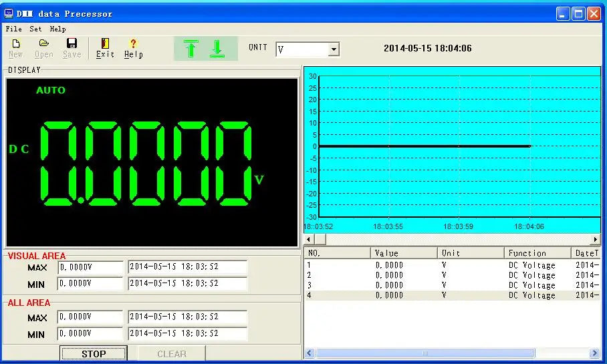This screenshot has width=607, height=364.
Task: Select table row number 1
Action: pyautogui.click(x=452, y=265)
